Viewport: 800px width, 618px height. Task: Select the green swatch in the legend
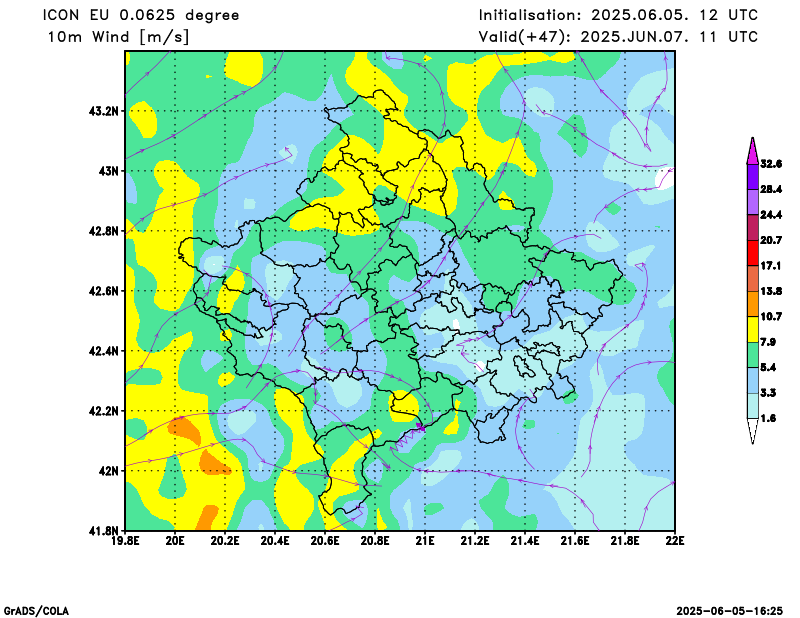pyautogui.click(x=753, y=355)
